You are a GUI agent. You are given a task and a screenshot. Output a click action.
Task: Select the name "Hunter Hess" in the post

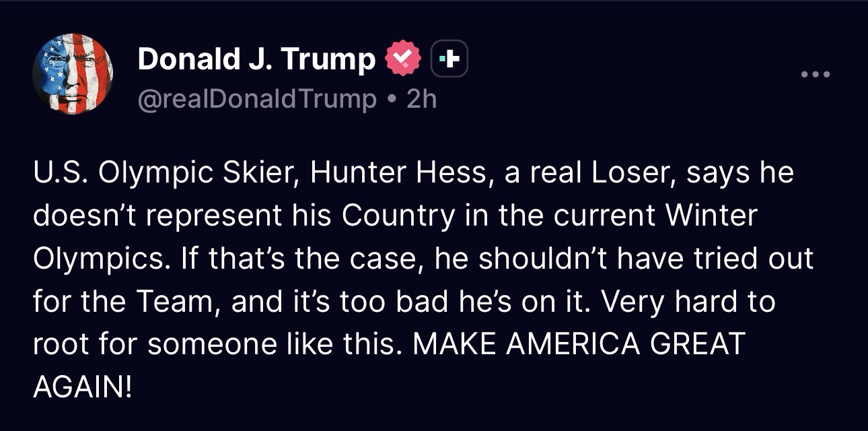[400, 173]
